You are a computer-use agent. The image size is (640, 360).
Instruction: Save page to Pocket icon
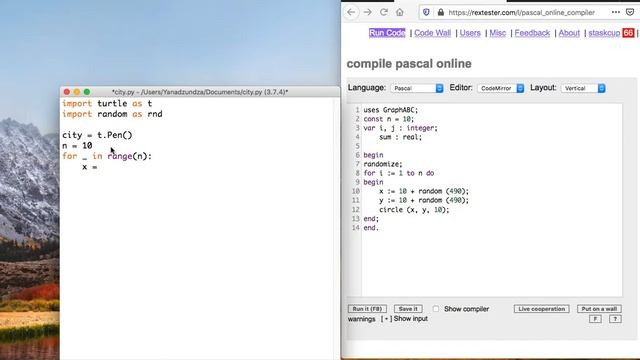click(630, 12)
